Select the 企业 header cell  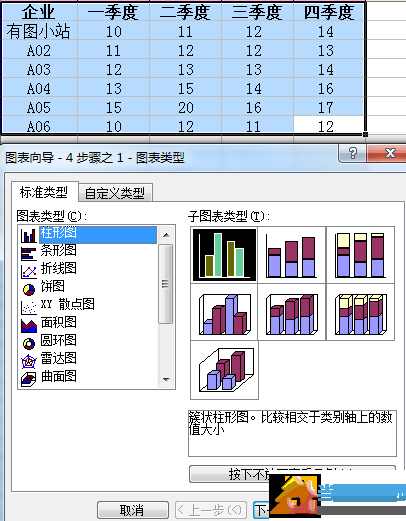(x=39, y=12)
